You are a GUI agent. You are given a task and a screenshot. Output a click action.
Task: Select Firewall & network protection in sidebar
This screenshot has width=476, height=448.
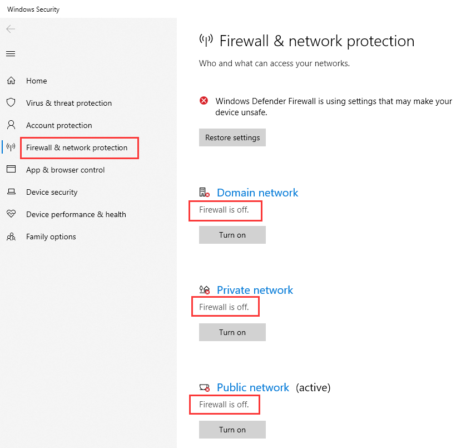[x=77, y=147]
